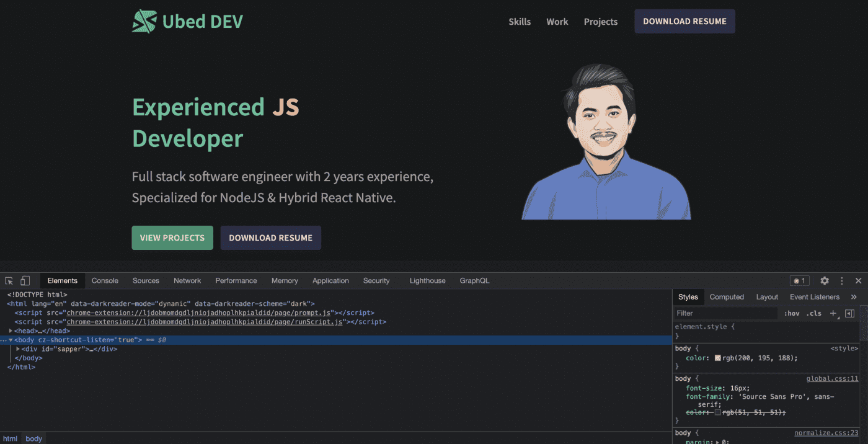Open the Layout pane tab
The height and width of the screenshot is (444, 868).
pos(767,297)
